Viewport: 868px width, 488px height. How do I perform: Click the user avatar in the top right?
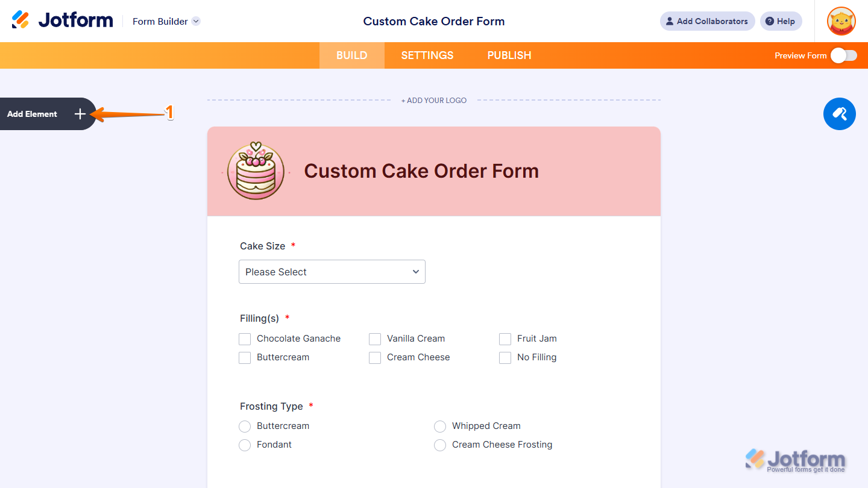pos(841,20)
